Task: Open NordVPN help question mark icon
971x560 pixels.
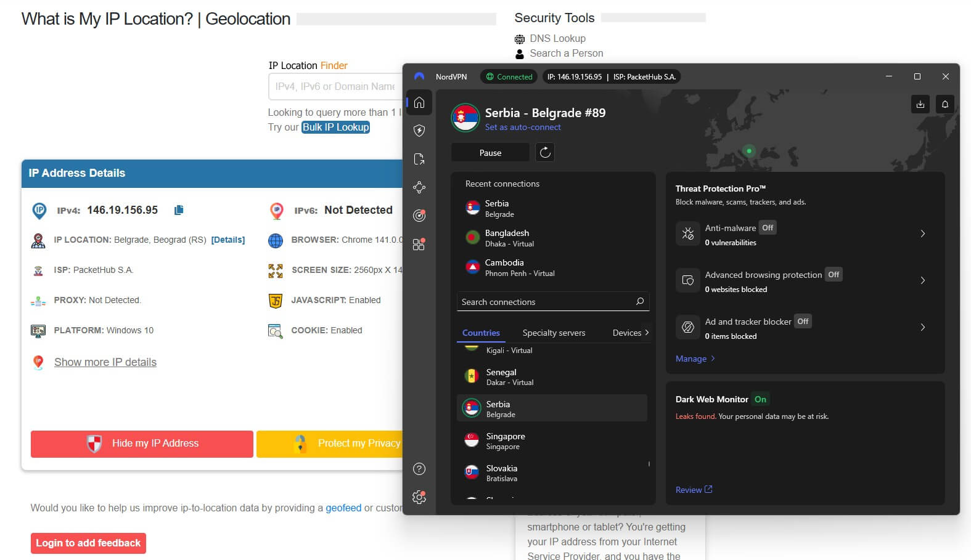Action: tap(419, 469)
